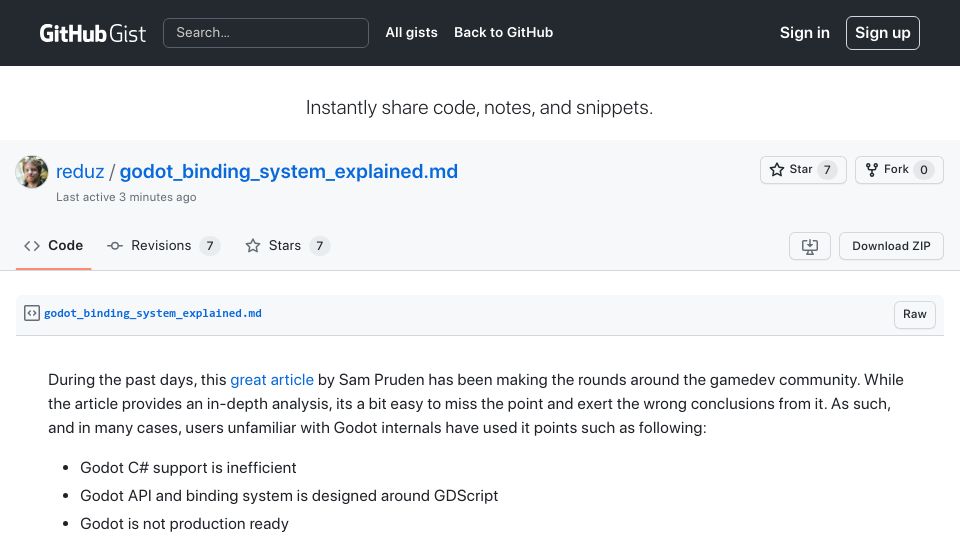The width and height of the screenshot is (960, 540).
Task: Open reduz's profile avatar image
Action: coord(32,171)
